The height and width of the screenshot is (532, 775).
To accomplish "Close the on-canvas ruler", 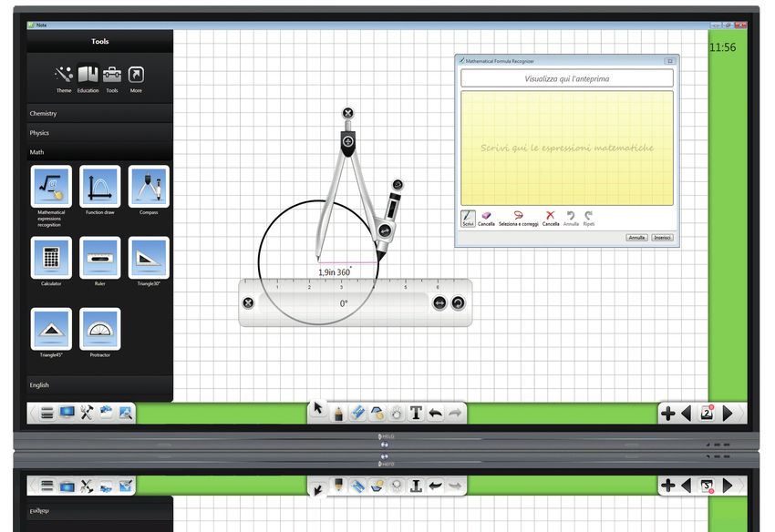I will [248, 302].
